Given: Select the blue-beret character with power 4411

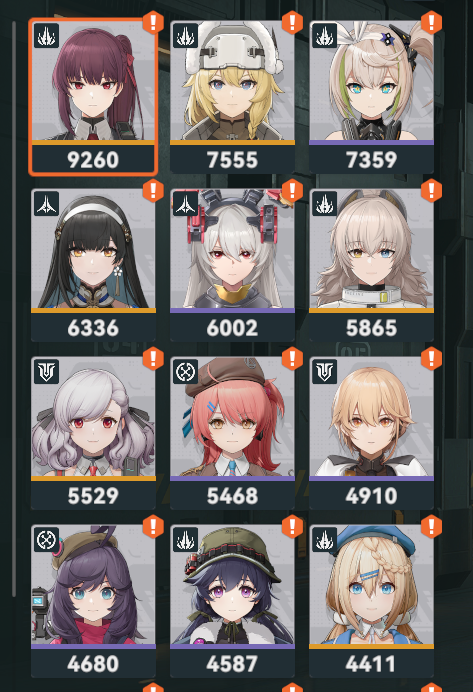Looking at the screenshot, I should coord(372,600).
